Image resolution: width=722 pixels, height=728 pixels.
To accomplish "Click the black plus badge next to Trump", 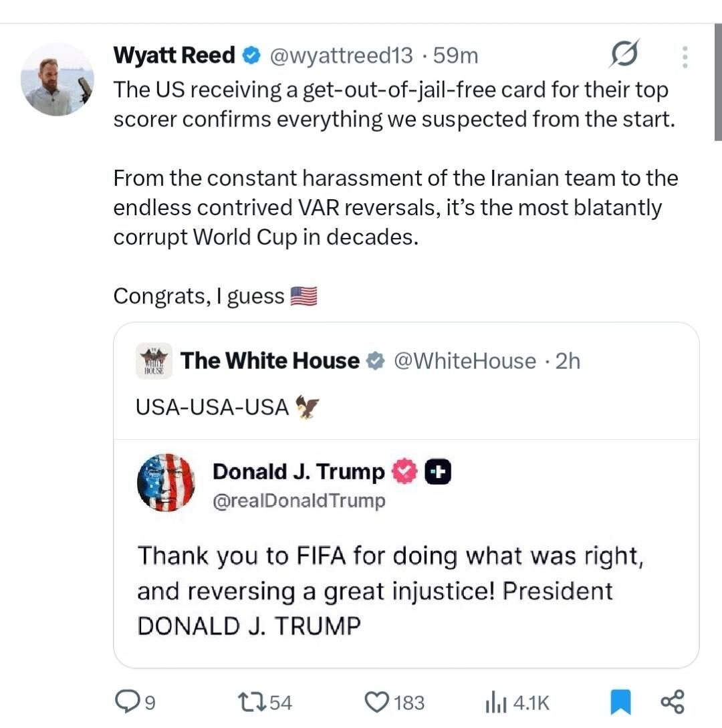I will [438, 471].
